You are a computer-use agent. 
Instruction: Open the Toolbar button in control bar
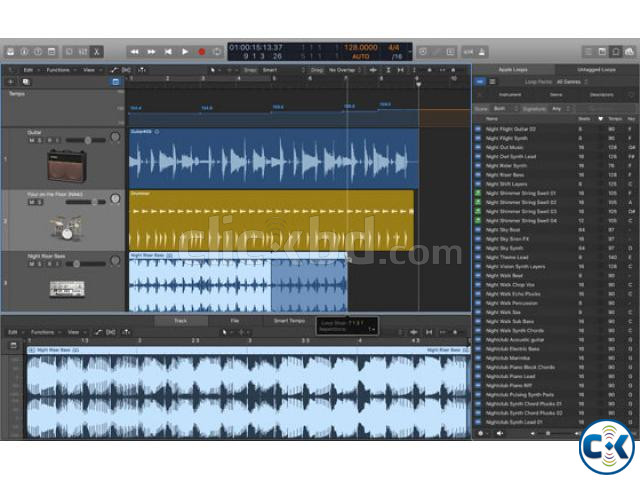coord(52,52)
